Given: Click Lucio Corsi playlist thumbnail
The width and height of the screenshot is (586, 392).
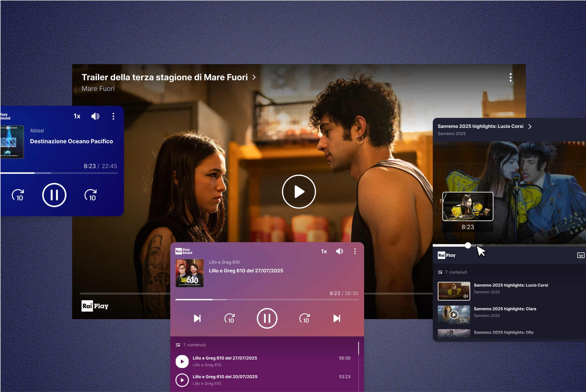Looking at the screenshot, I should click(454, 291).
